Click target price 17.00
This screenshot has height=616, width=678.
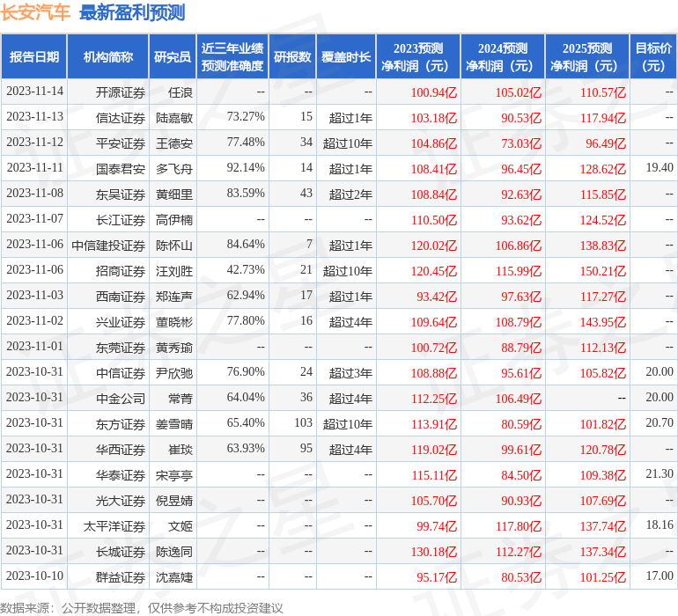[660, 576]
